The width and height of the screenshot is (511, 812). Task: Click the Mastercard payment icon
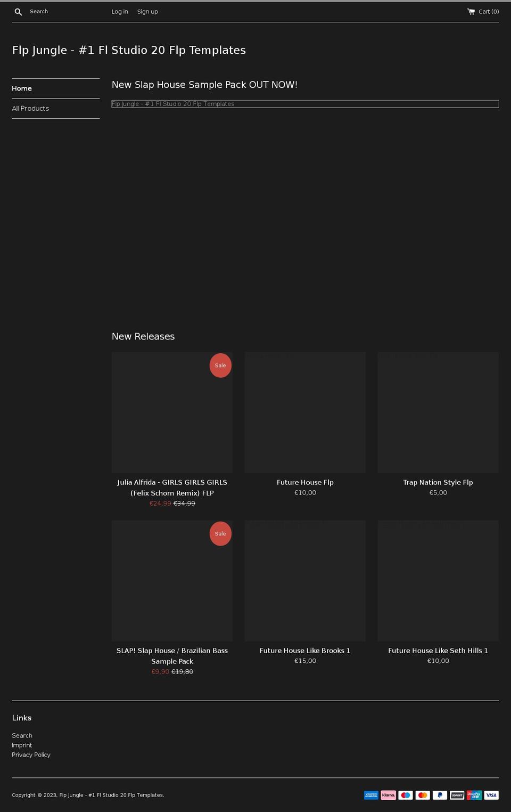pos(423,795)
